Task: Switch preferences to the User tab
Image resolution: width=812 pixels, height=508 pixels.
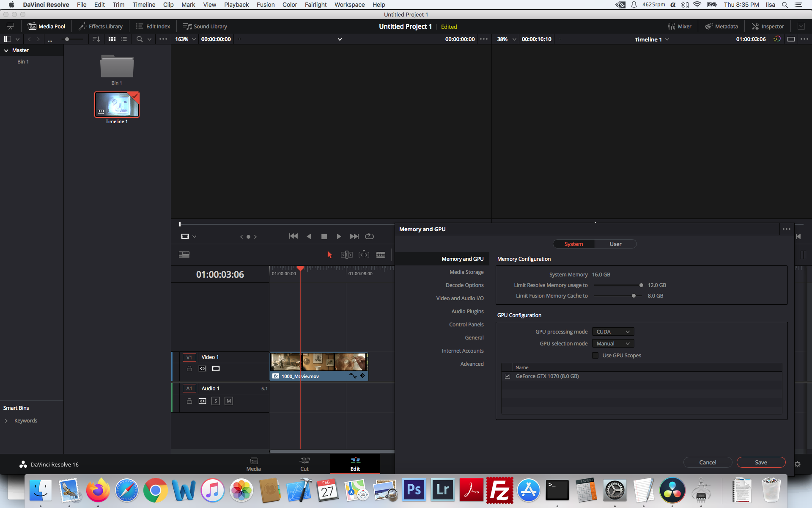Action: [615, 244]
